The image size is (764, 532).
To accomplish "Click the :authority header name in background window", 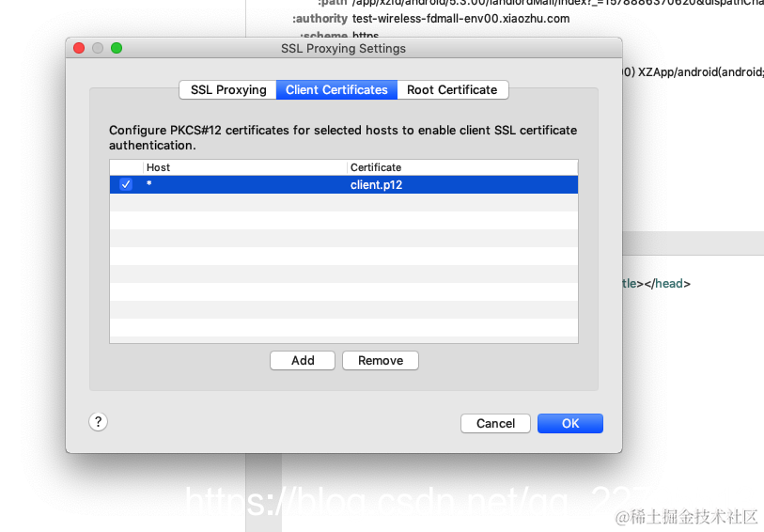I will coord(320,19).
